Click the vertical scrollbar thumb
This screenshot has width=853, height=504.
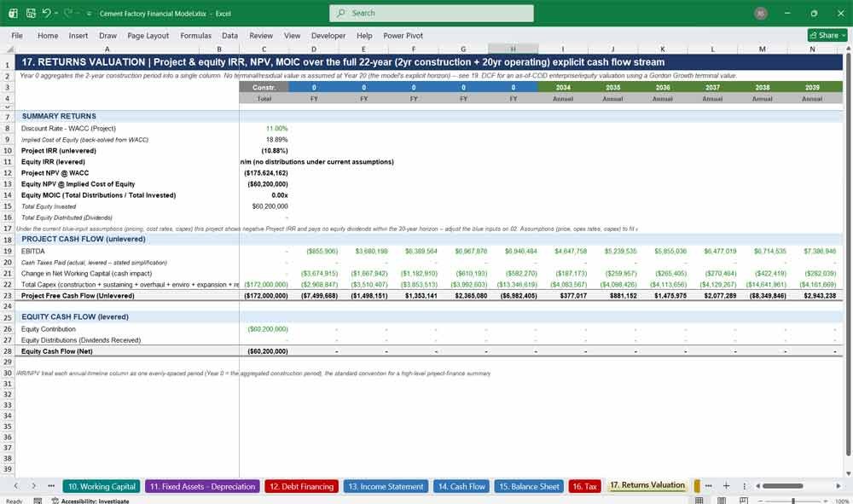(848, 254)
